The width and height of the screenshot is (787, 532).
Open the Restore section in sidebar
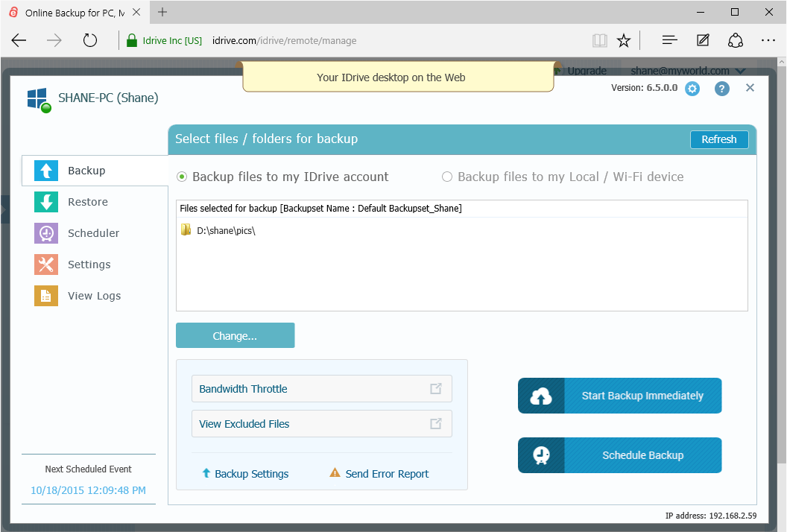[87, 202]
